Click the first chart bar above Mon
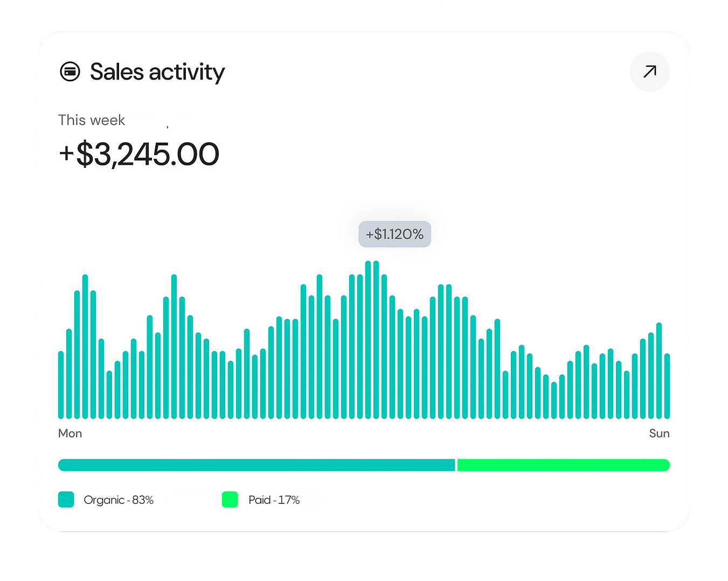The image size is (728, 581). [x=61, y=385]
